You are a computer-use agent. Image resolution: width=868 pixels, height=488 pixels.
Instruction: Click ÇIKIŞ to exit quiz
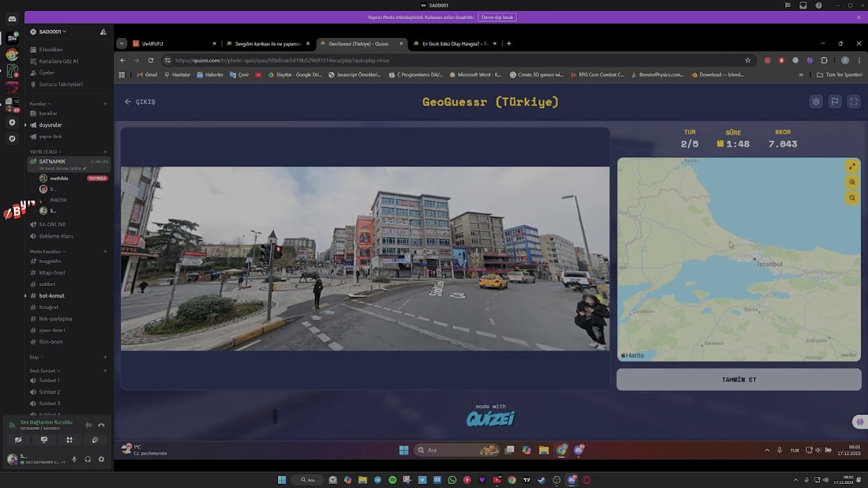140,102
